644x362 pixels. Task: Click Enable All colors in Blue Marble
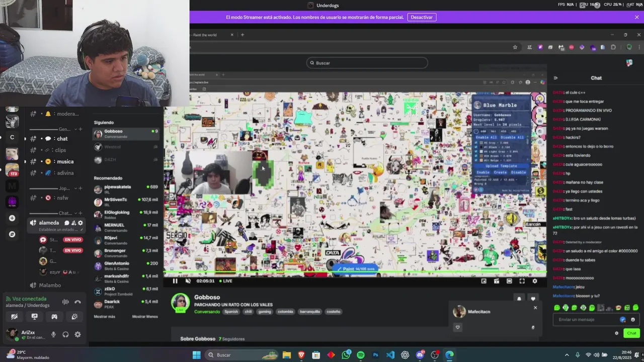tap(487, 137)
